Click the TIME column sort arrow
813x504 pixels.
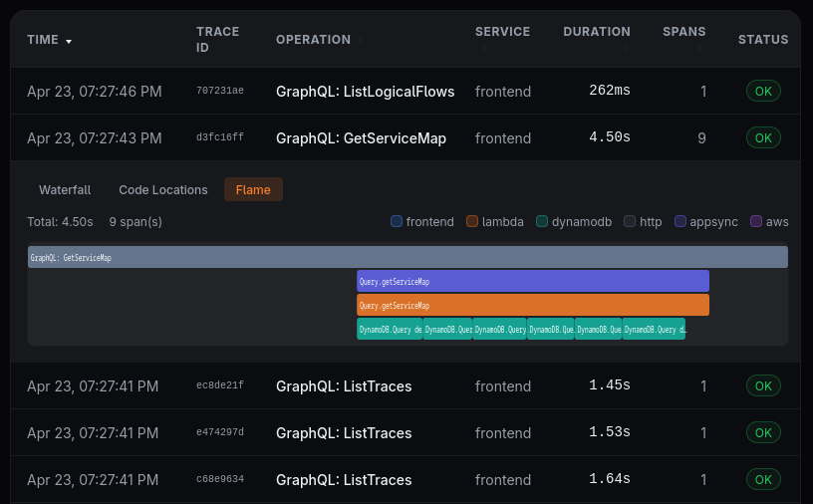click(x=69, y=41)
